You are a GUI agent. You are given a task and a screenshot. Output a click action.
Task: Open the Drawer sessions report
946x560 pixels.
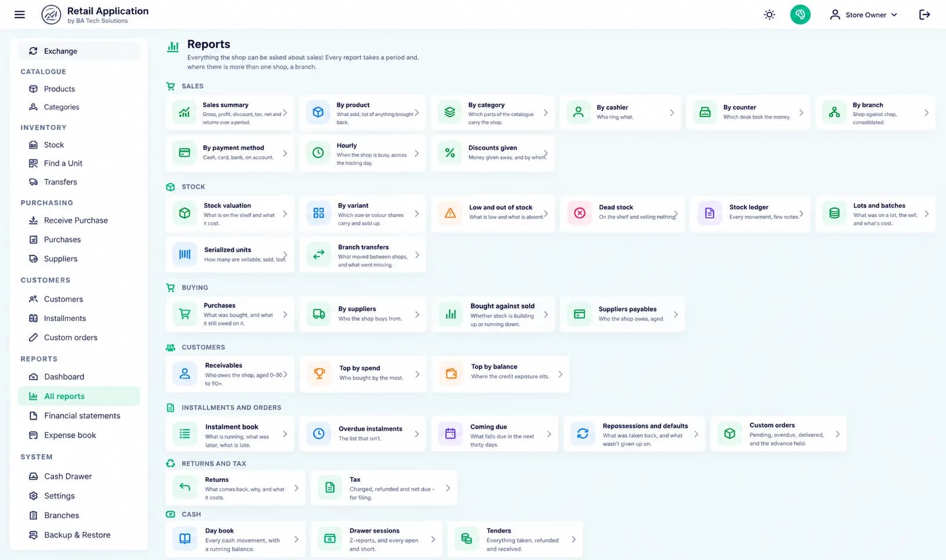pyautogui.click(x=377, y=539)
